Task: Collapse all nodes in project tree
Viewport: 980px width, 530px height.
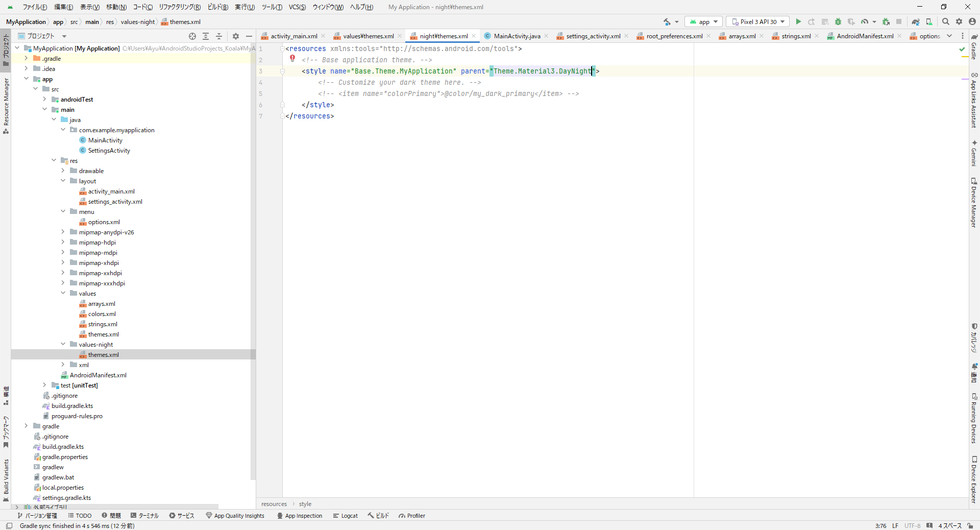Action: point(219,36)
